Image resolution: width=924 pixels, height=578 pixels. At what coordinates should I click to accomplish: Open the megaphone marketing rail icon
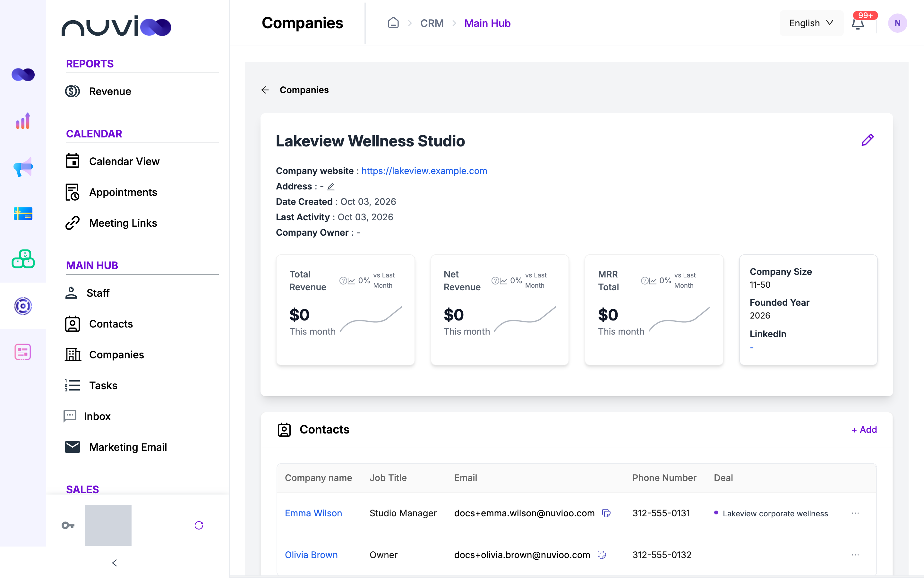tap(23, 167)
